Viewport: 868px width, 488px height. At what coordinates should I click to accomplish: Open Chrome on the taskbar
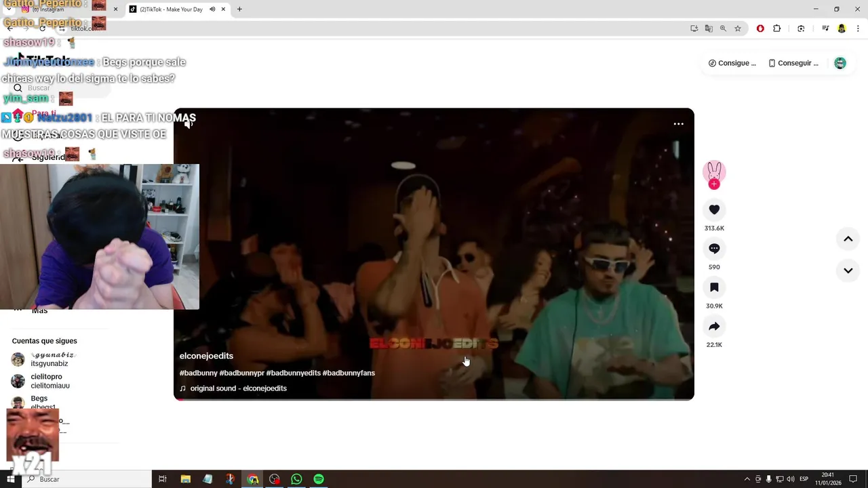click(x=252, y=479)
